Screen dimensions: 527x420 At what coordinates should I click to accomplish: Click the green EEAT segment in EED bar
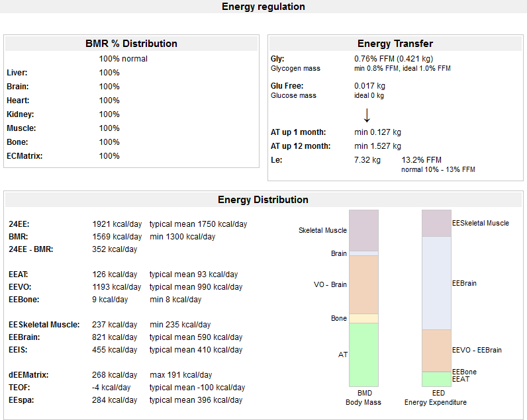[436, 379]
